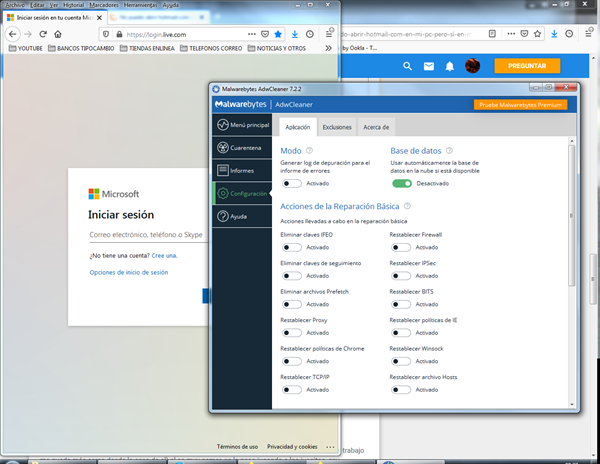Reload the login.live.com page
Screen dimensions: 600x464
43,34
